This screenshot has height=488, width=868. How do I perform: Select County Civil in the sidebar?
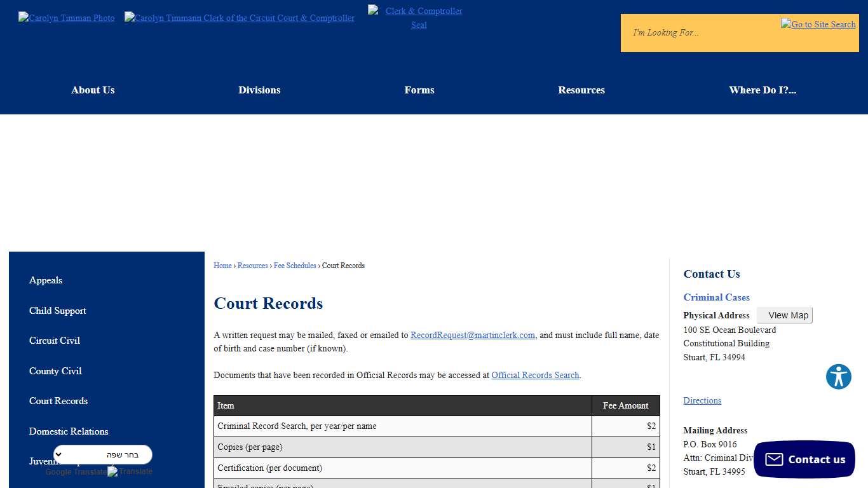coord(55,371)
